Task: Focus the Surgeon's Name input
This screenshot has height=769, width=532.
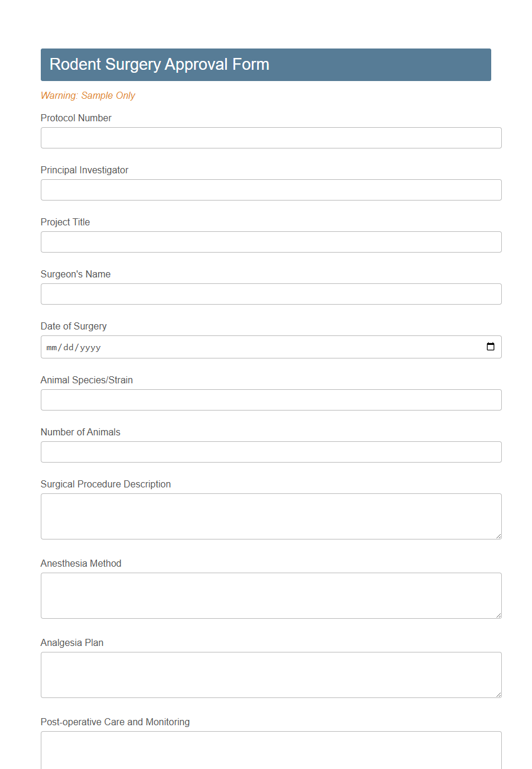Action: 271,293
